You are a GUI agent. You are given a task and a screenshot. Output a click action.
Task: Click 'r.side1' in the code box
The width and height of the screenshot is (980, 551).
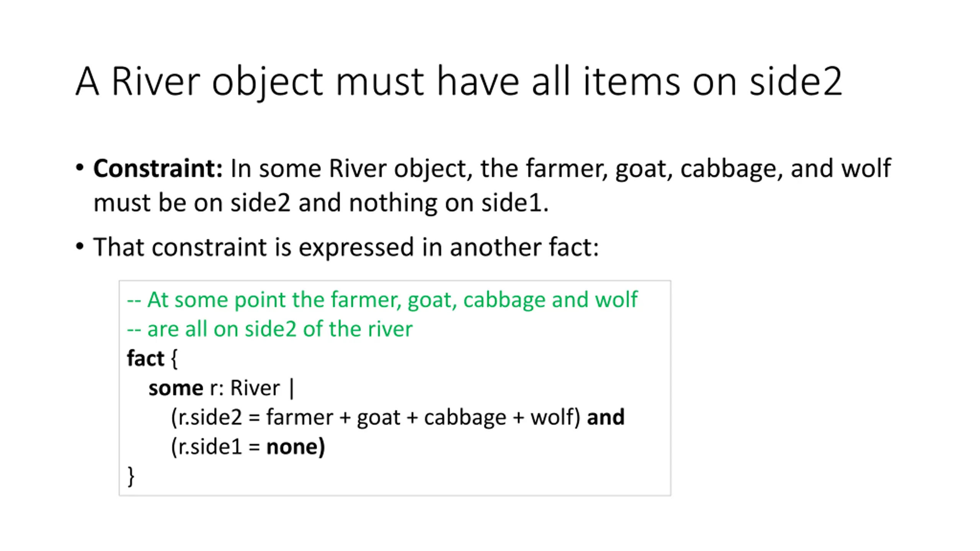210,447
